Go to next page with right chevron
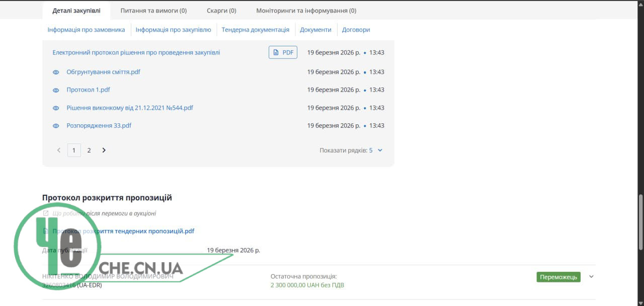The width and height of the screenshot is (644, 306). tap(104, 150)
